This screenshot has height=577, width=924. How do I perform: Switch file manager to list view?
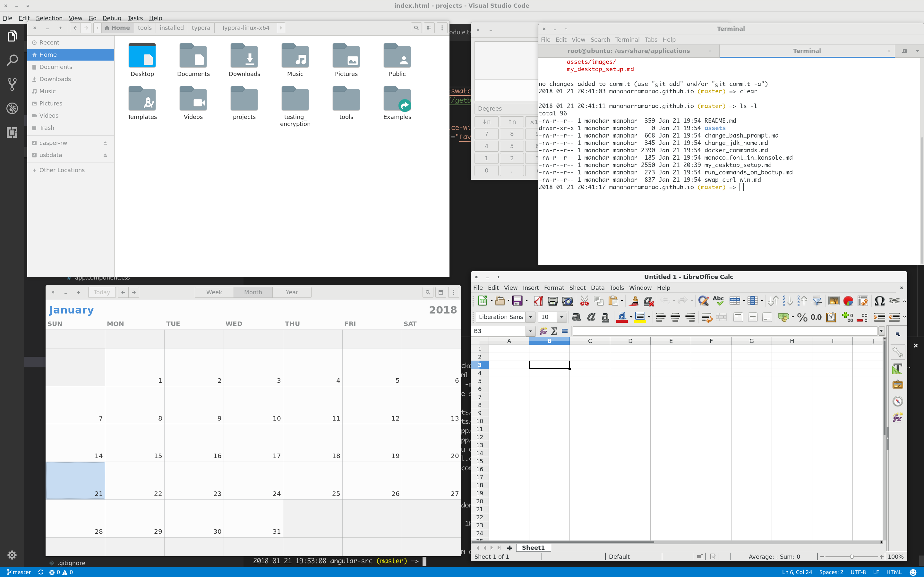(x=429, y=28)
